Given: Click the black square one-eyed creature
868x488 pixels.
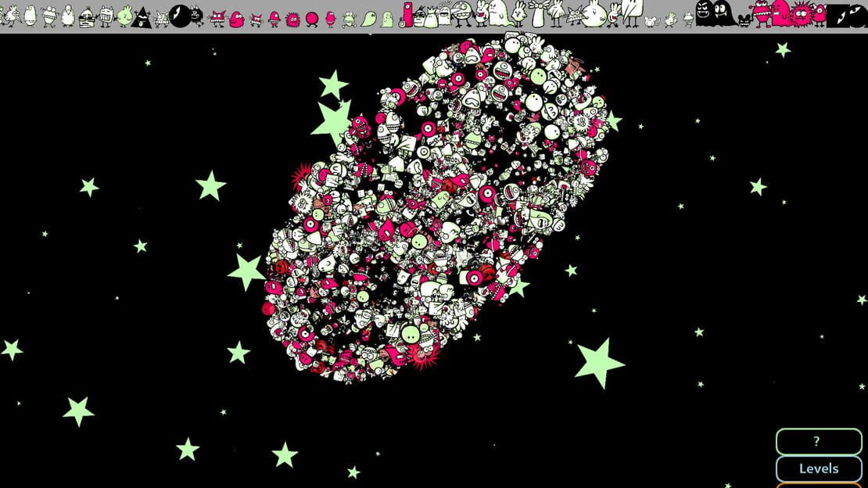Looking at the screenshot, I should coord(838,16).
